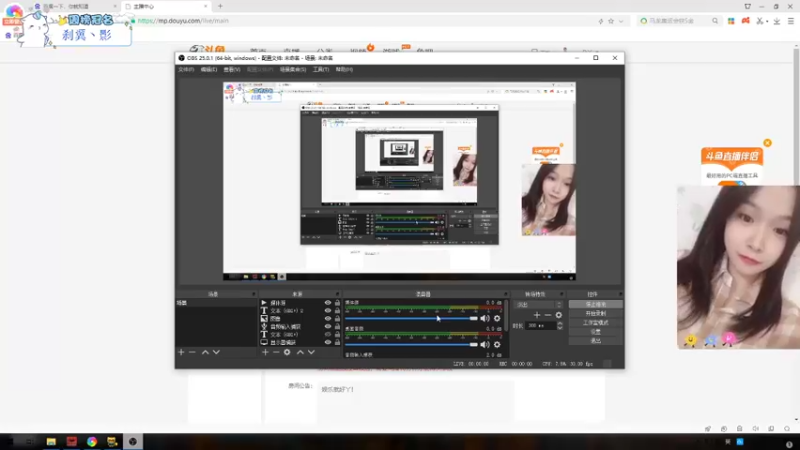This screenshot has height=450, width=800.
Task: Toggle the lock on the 图像 source
Action: tap(337, 318)
